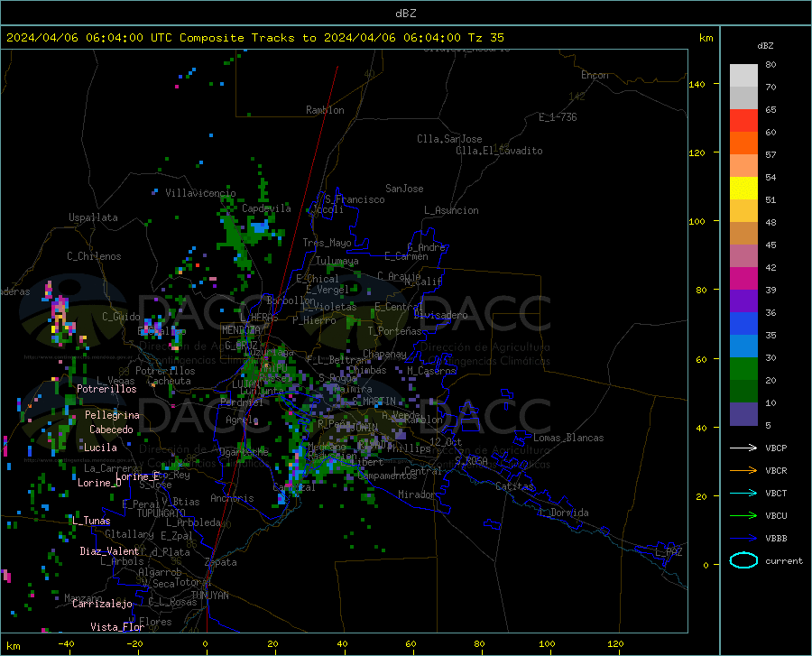
Task: Click the green VBCU arrow legend icon
Action: [743, 516]
